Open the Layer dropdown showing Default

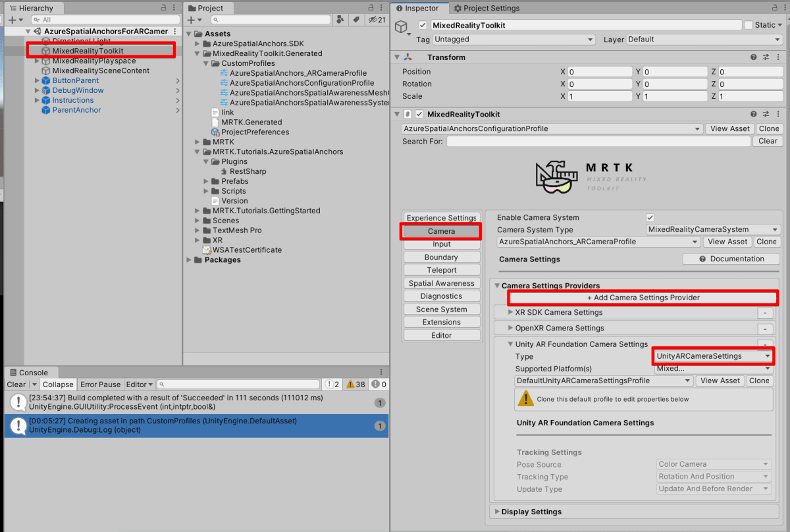coord(704,40)
